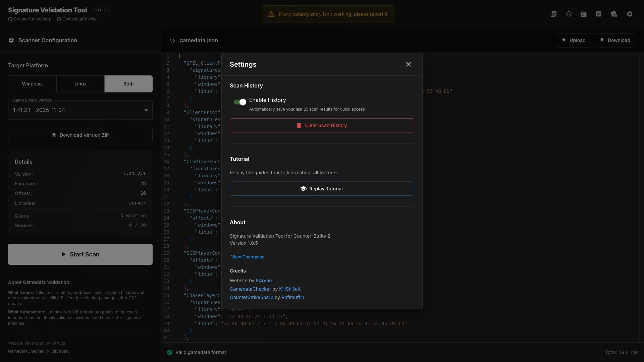Viewport: 644px width, 362px height.
Task: Open the CounterStrikeSharp link in Settings credits
Action: coord(252,298)
